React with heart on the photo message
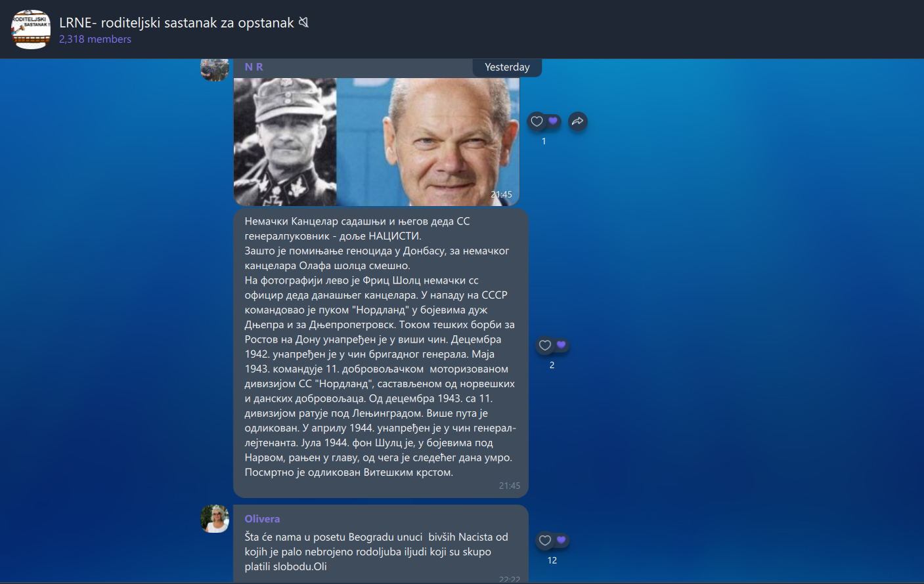The width and height of the screenshot is (924, 584). [537, 121]
